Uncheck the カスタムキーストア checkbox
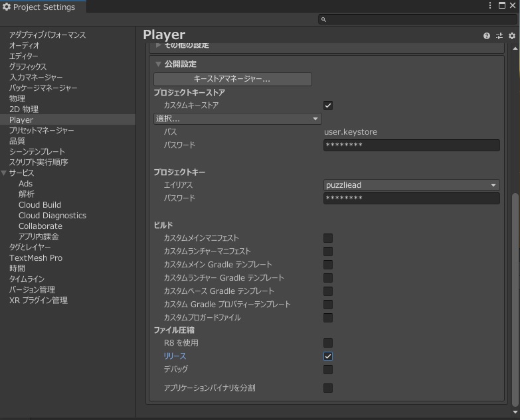 coord(328,105)
